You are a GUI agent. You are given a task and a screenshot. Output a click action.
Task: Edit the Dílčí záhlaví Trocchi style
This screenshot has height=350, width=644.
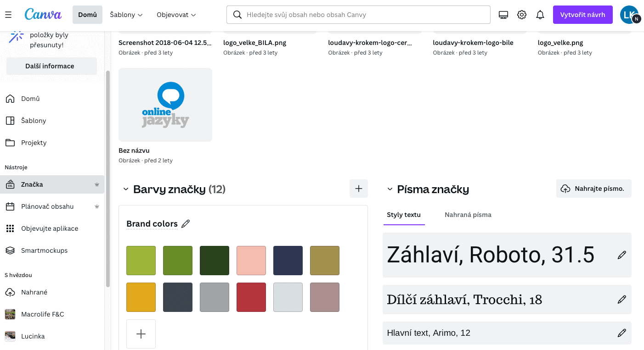(x=621, y=300)
